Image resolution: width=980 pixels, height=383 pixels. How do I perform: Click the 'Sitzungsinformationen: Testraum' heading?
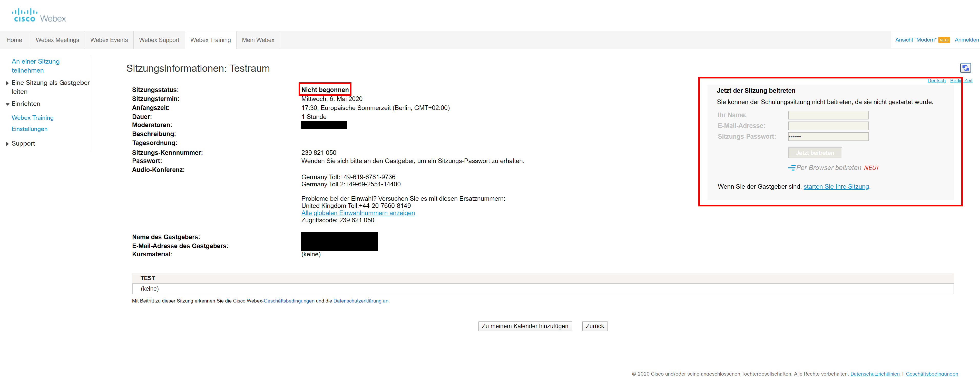[198, 68]
